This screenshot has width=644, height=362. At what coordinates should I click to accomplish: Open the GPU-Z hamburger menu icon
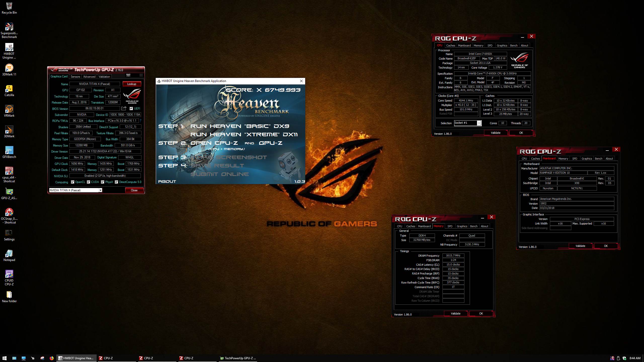141,75
